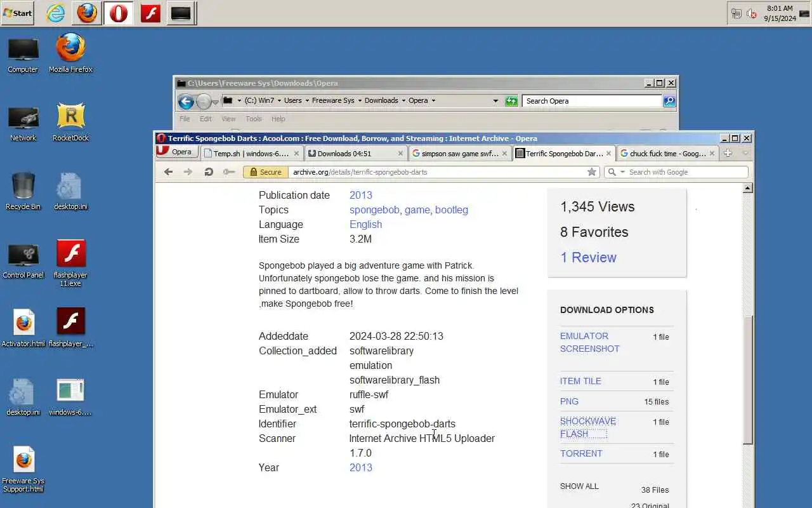Click Back button in Explorer window
812x508 pixels.
click(x=186, y=101)
